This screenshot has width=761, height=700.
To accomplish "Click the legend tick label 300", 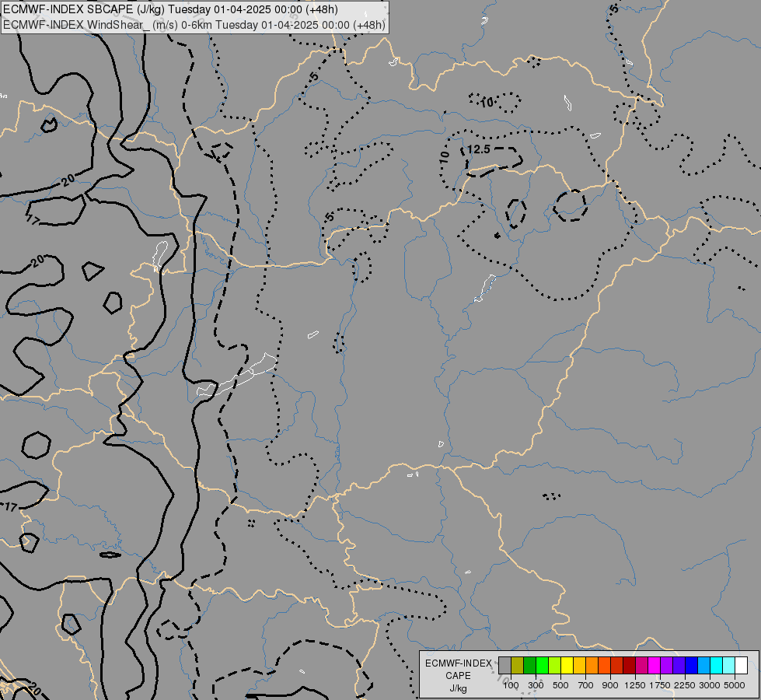I will pyautogui.click(x=536, y=685).
